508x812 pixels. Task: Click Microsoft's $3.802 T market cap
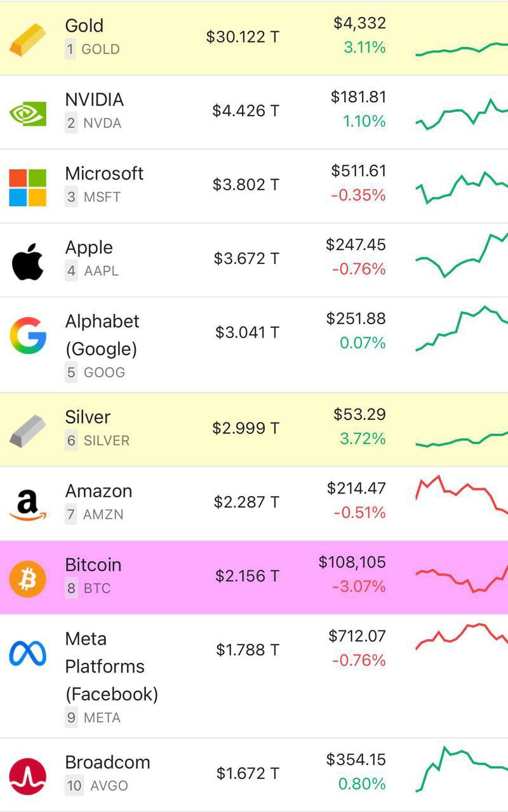[246, 185]
